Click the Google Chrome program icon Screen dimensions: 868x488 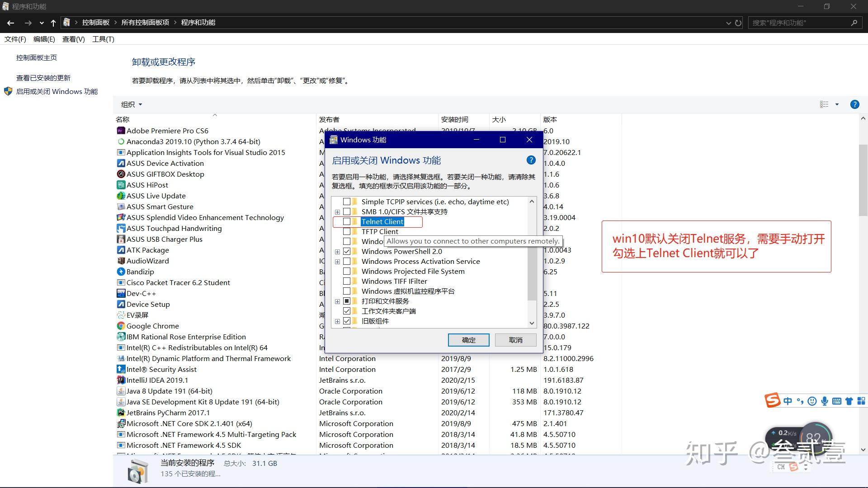tap(121, 326)
